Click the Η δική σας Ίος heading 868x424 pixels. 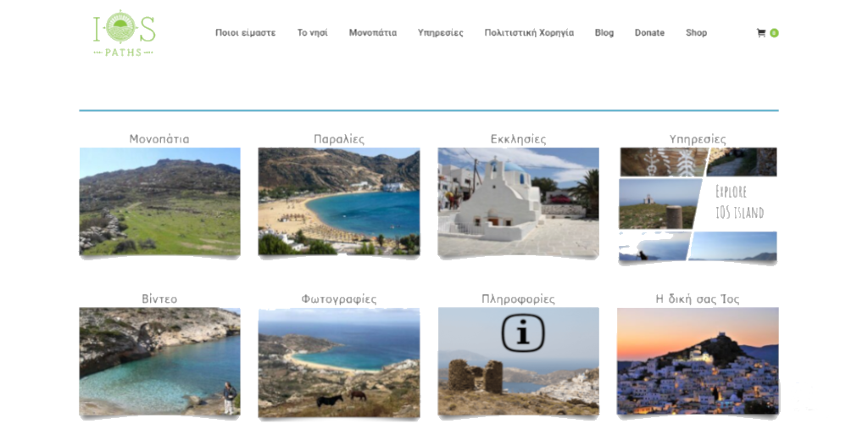point(698,298)
